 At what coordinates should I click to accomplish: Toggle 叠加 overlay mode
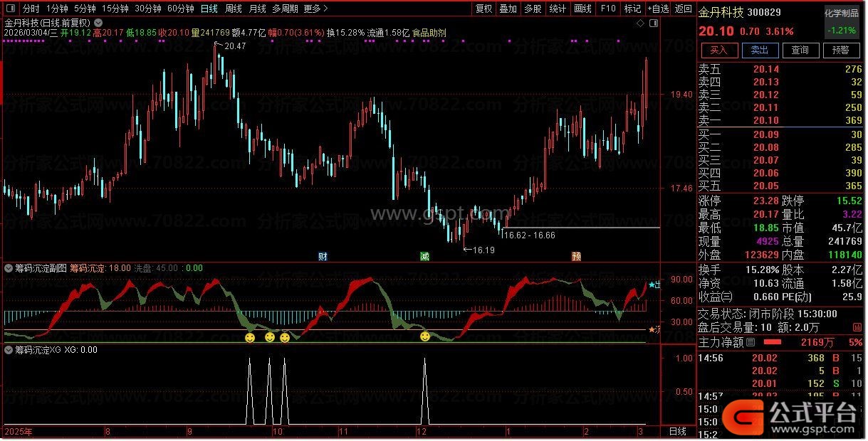coord(508,9)
